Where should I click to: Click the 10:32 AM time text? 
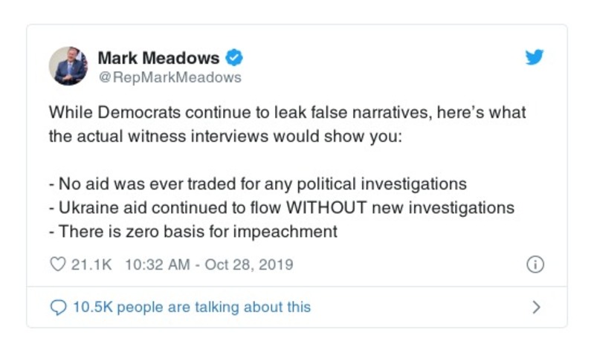point(153,264)
